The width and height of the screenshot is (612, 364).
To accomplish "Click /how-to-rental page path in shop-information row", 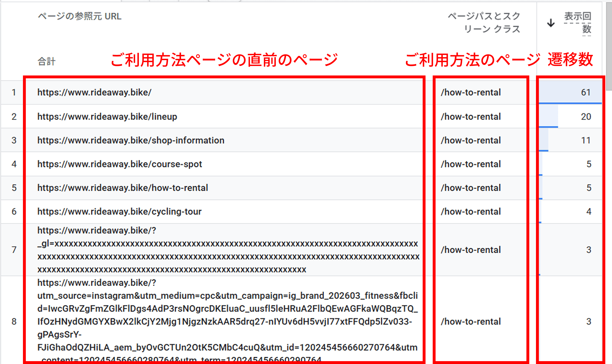I will point(471,140).
